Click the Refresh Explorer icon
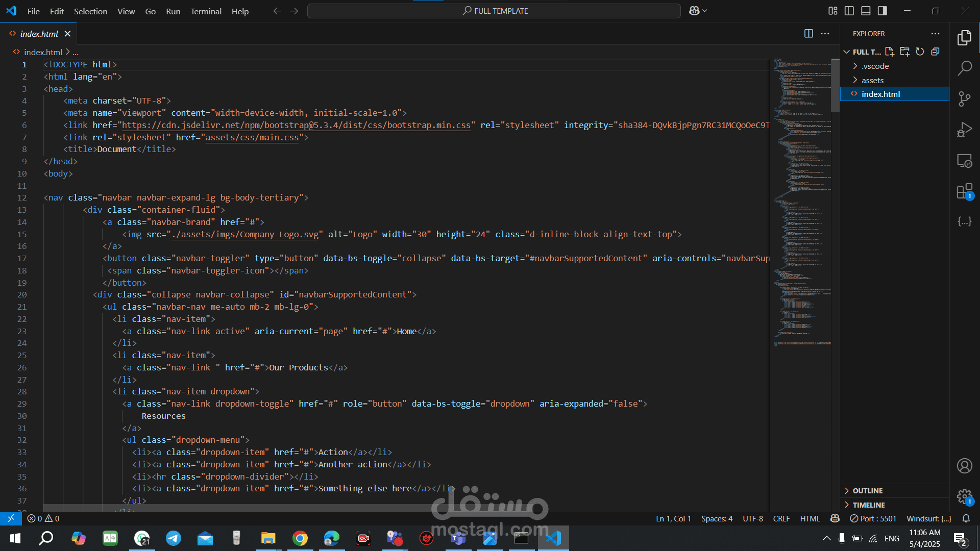The image size is (980, 551). click(x=920, y=52)
